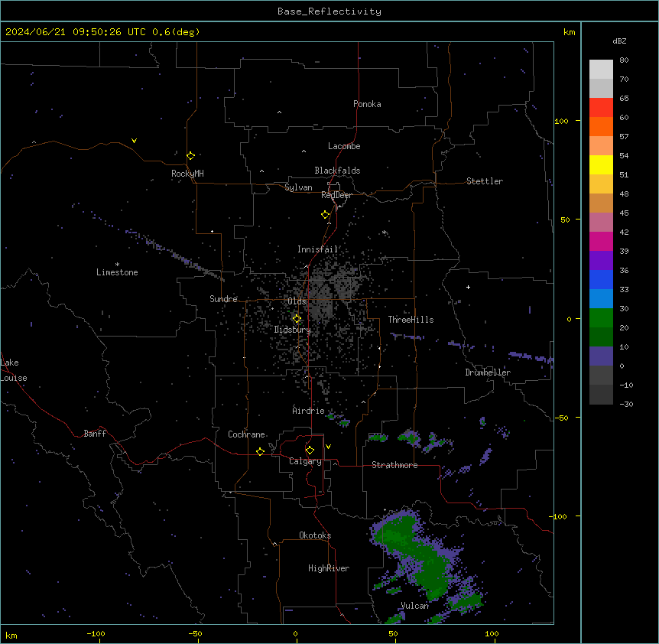Click the HighRiver town label
This screenshot has width=659, height=644.
click(x=329, y=568)
